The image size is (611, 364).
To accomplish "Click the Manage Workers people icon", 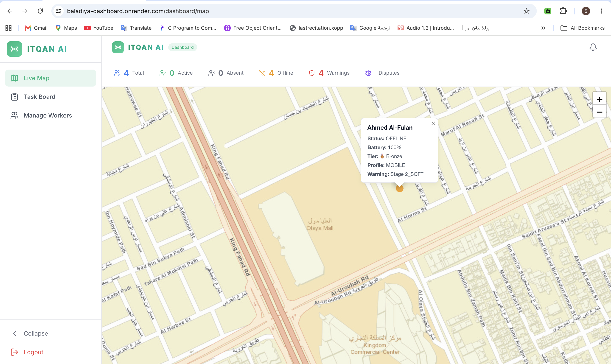I will point(14,115).
